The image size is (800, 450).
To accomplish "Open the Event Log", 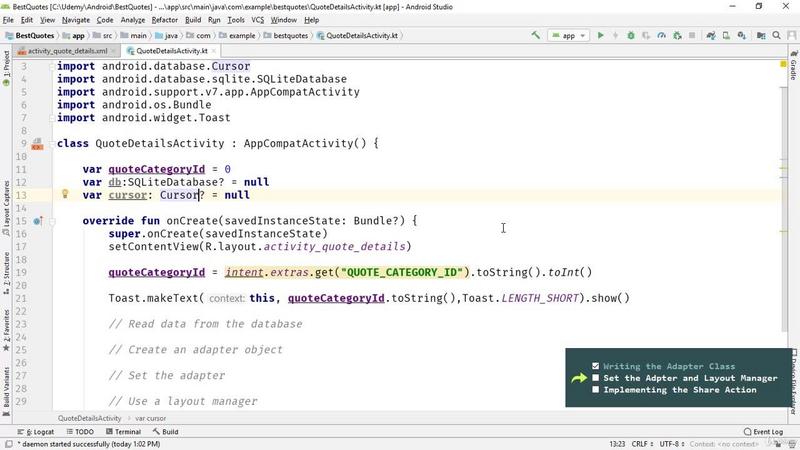I will point(763,432).
